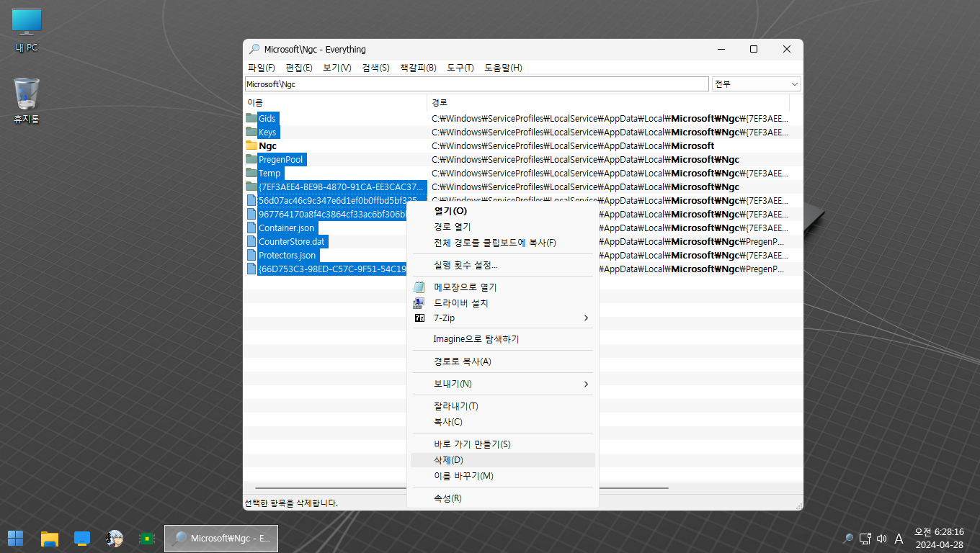Open the network tray icon
The width and height of the screenshot is (980, 553).
(x=865, y=539)
